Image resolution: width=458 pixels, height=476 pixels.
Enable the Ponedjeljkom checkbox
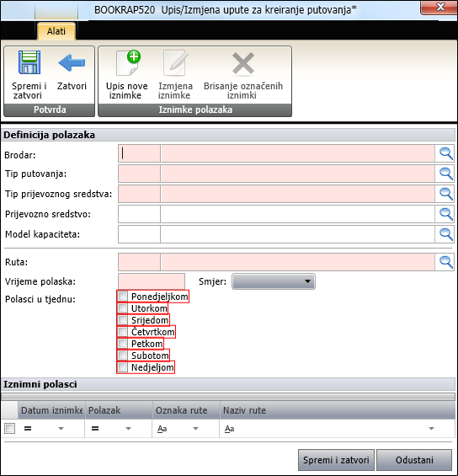coord(123,296)
